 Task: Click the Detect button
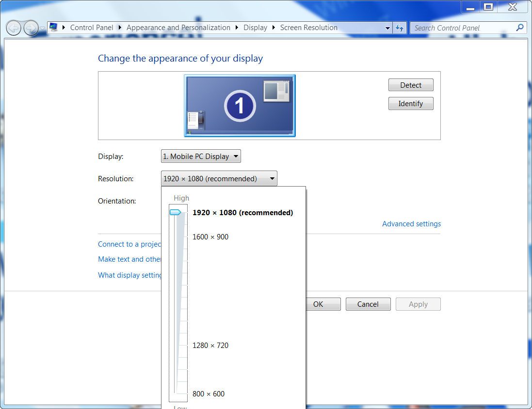pyautogui.click(x=410, y=85)
